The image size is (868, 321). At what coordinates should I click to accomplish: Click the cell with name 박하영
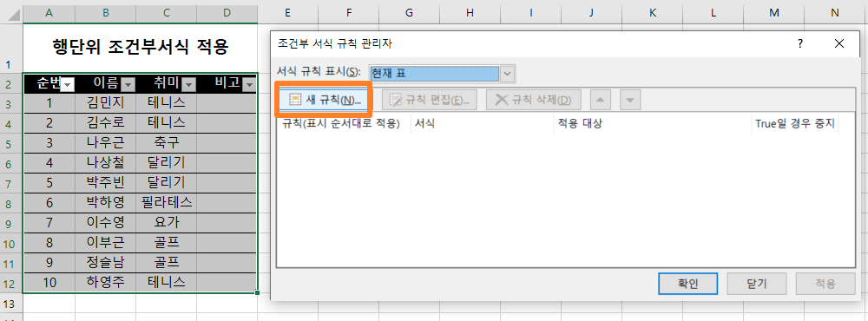(105, 202)
